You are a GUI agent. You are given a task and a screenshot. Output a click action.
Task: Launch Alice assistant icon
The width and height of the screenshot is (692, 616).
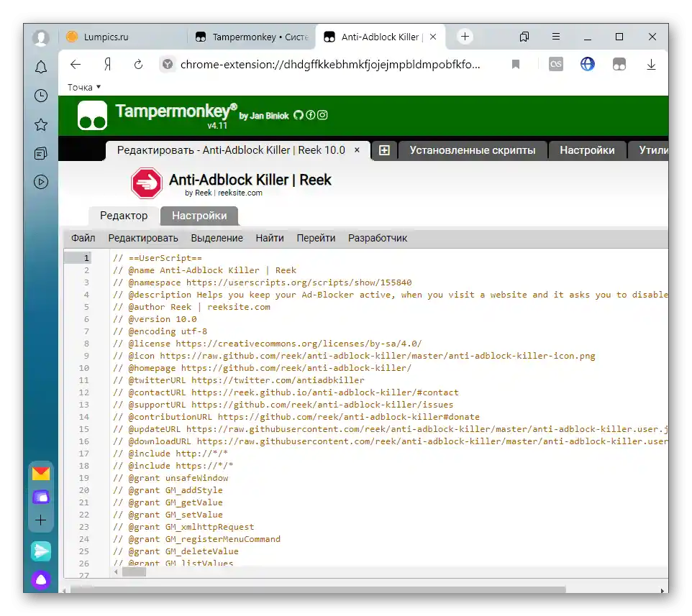click(41, 580)
